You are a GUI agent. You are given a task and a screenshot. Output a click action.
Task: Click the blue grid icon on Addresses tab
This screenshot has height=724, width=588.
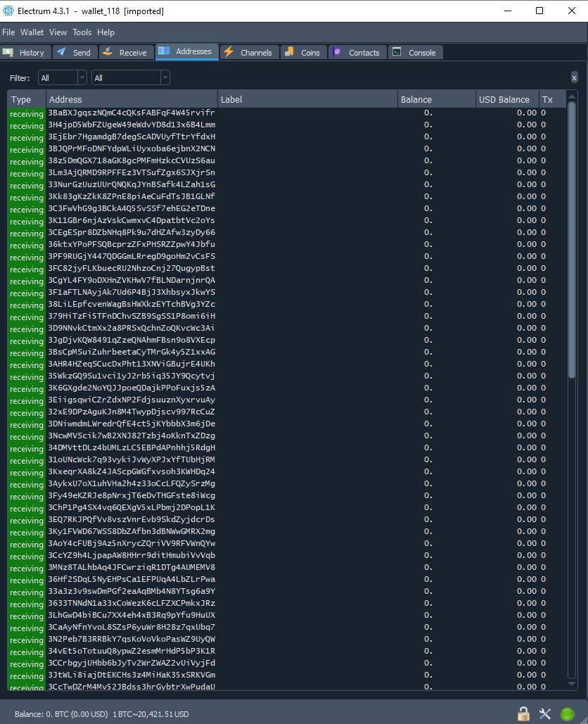(166, 51)
